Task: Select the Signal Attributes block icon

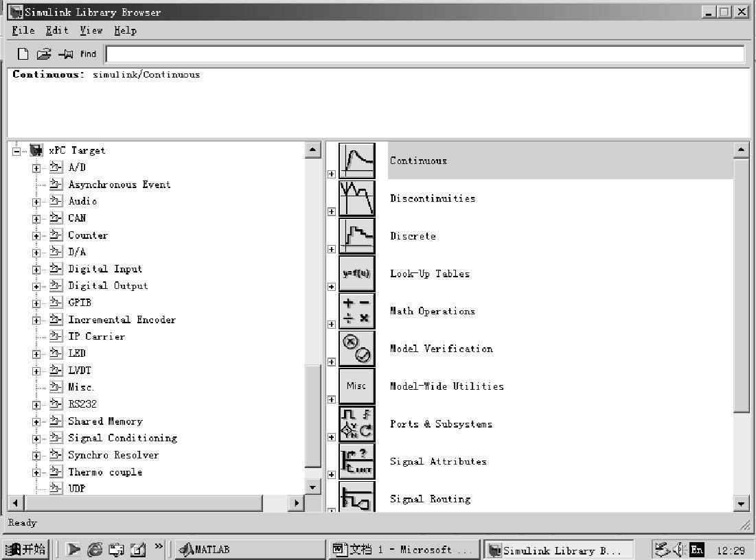Action: 357,461
